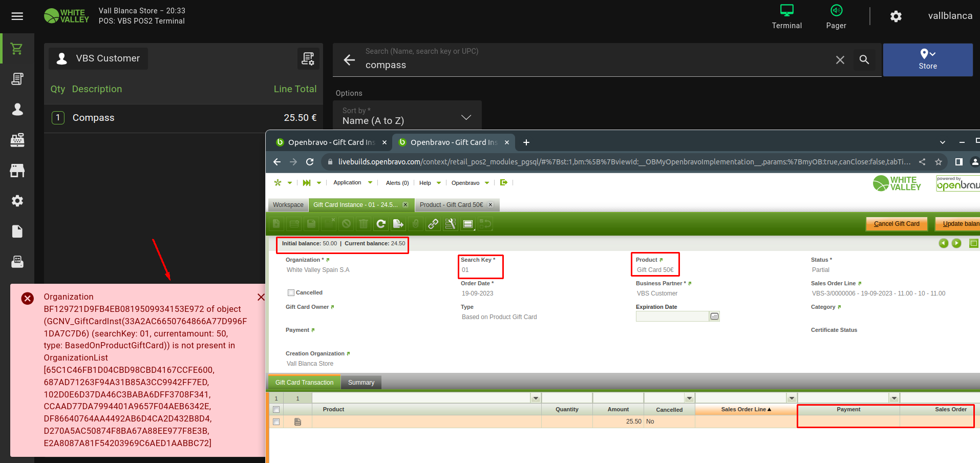Open the browser tab search chevron
Image resolution: width=980 pixels, height=463 pixels.
pos(943,142)
